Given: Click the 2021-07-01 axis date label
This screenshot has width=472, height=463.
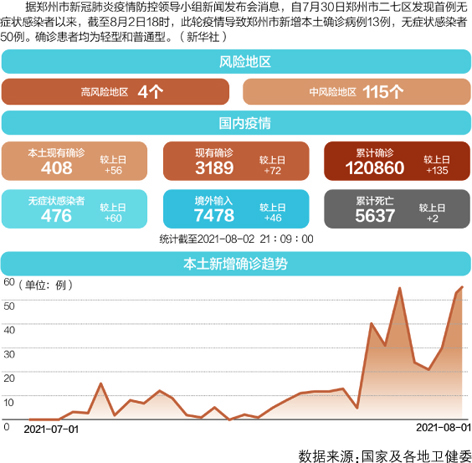Looking at the screenshot, I should [51, 429].
